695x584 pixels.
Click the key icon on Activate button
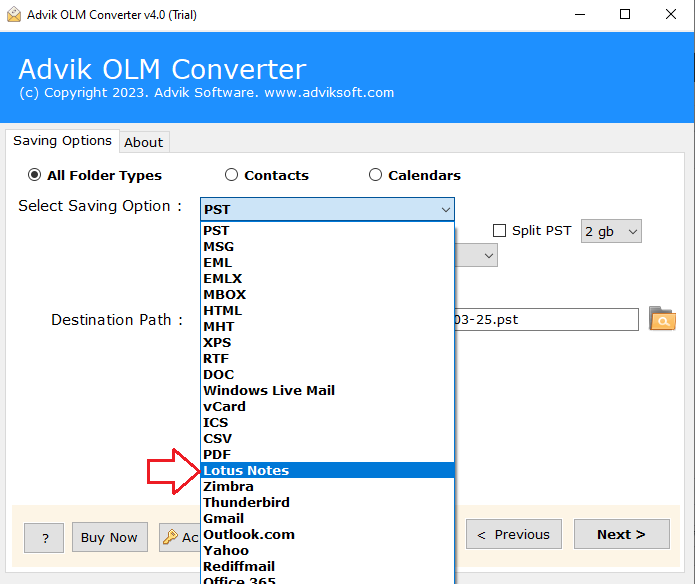tap(170, 537)
